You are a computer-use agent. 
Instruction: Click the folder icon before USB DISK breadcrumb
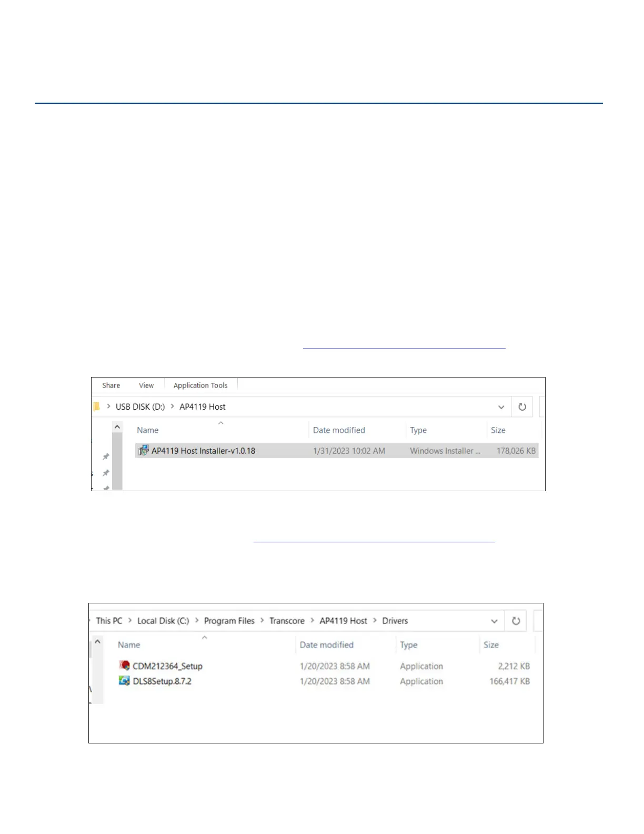pos(96,406)
